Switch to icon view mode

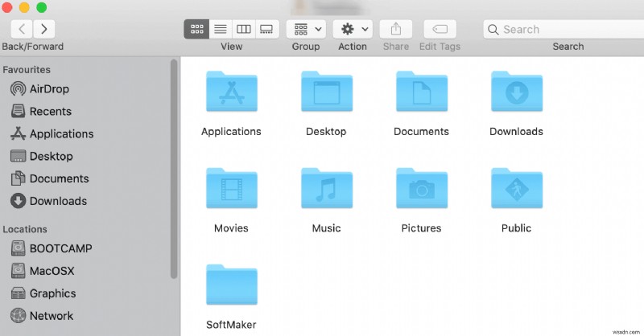[196, 29]
